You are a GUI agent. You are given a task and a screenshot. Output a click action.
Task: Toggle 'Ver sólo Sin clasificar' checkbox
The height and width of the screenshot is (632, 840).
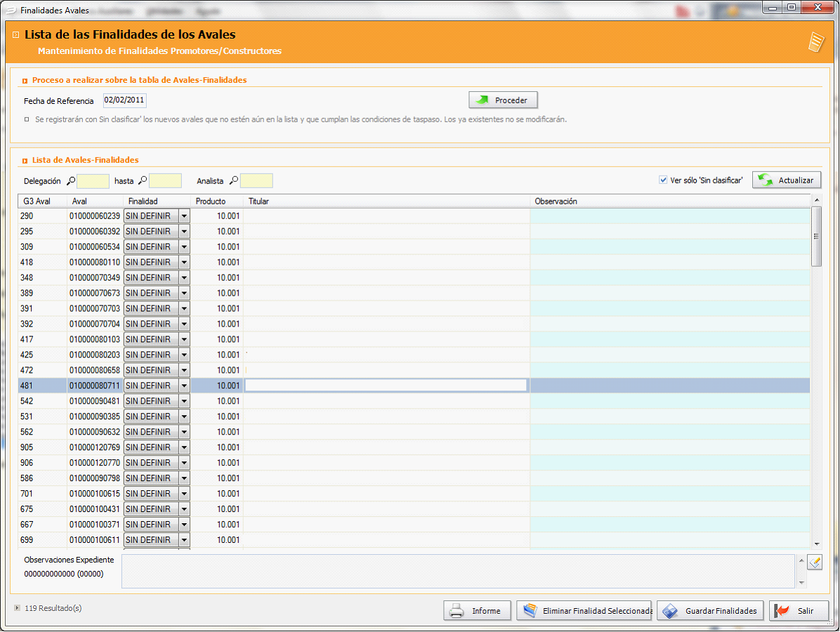[x=663, y=180]
